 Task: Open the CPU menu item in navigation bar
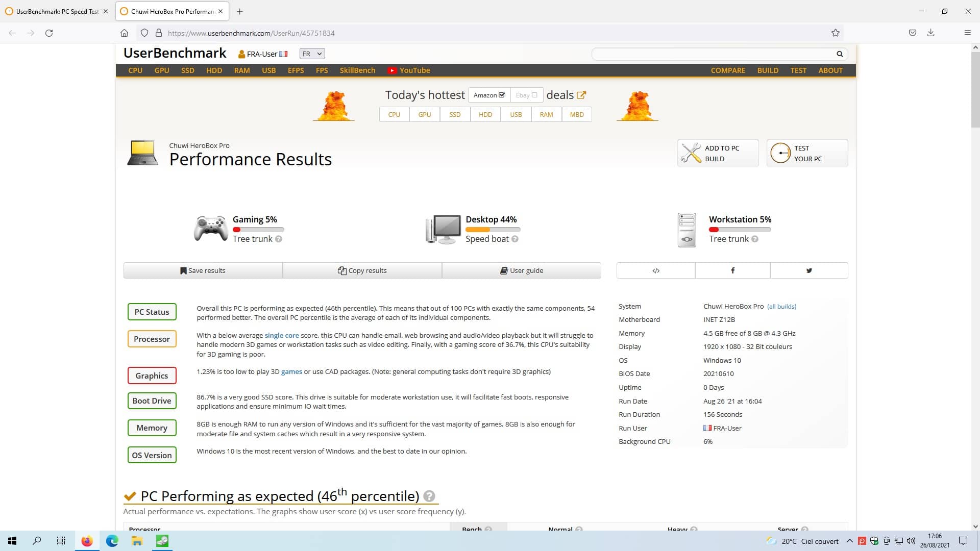click(135, 70)
